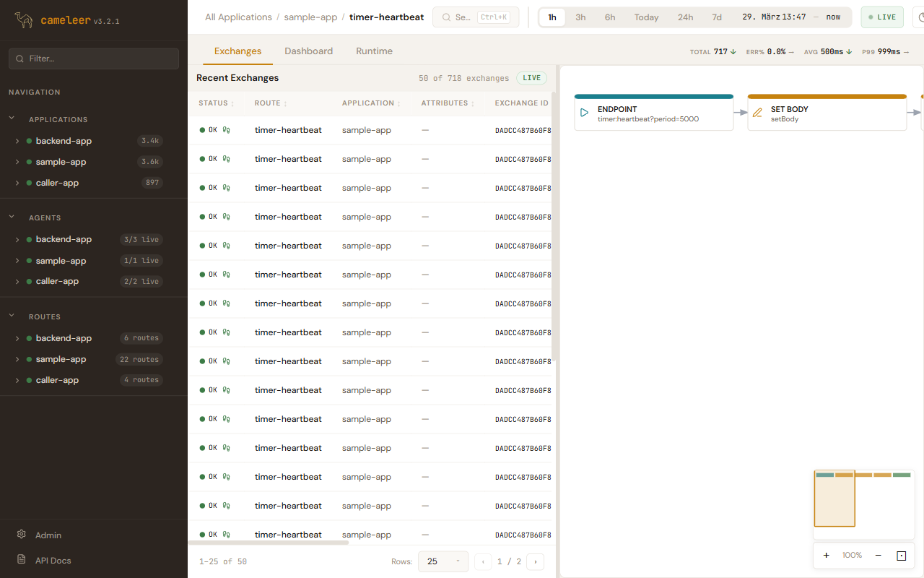Toggle the LIVE mode button in header
Screen dimensions: 924x578
881,17
